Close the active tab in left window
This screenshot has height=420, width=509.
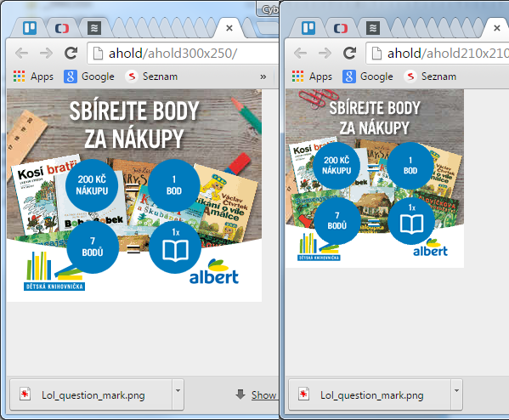[x=229, y=28]
